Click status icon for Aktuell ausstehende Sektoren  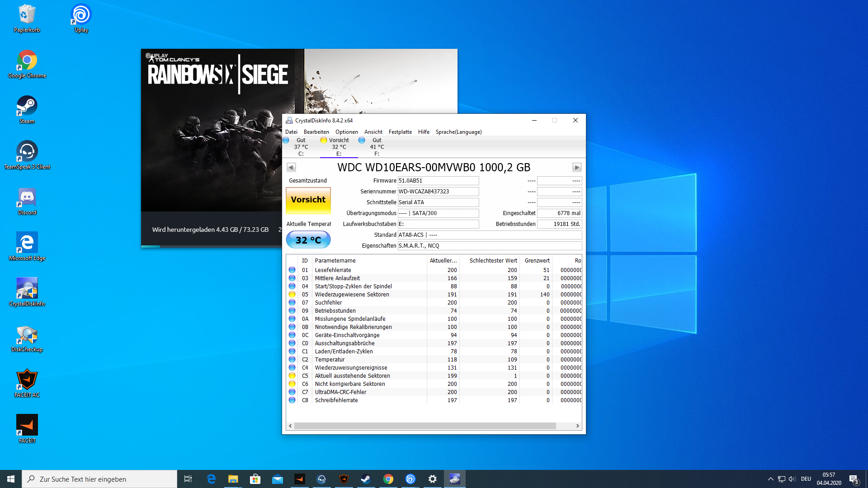coord(292,376)
